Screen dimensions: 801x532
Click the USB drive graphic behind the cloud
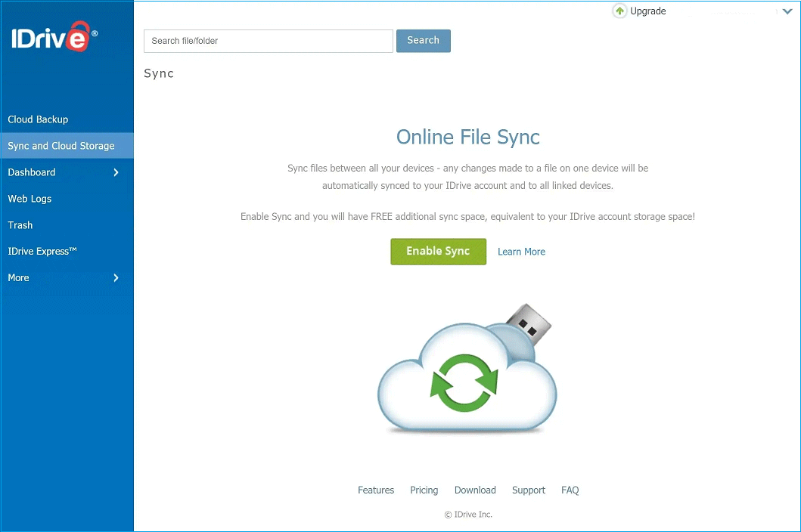tap(528, 323)
